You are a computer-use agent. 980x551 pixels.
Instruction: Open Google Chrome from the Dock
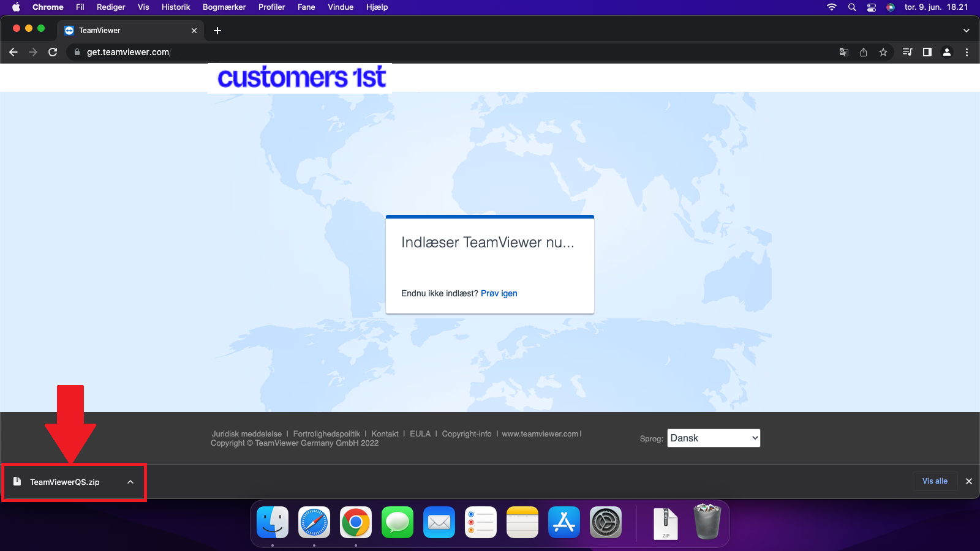coord(356,523)
